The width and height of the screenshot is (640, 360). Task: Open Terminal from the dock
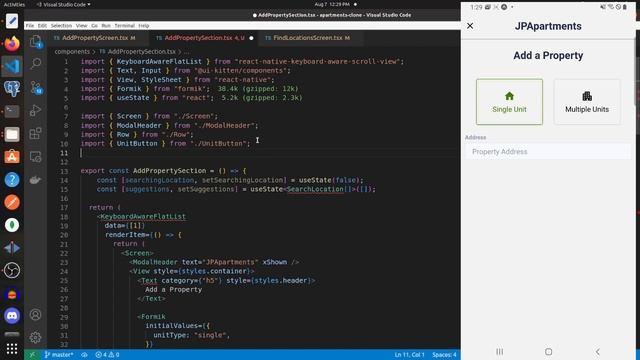pos(12,111)
